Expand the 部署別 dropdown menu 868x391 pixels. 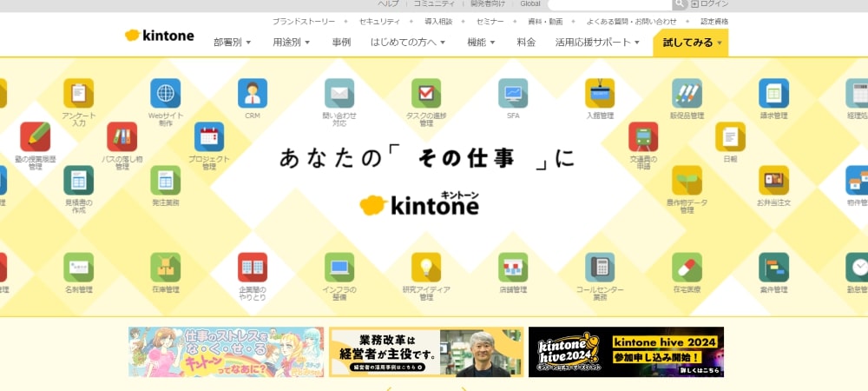pyautogui.click(x=233, y=42)
